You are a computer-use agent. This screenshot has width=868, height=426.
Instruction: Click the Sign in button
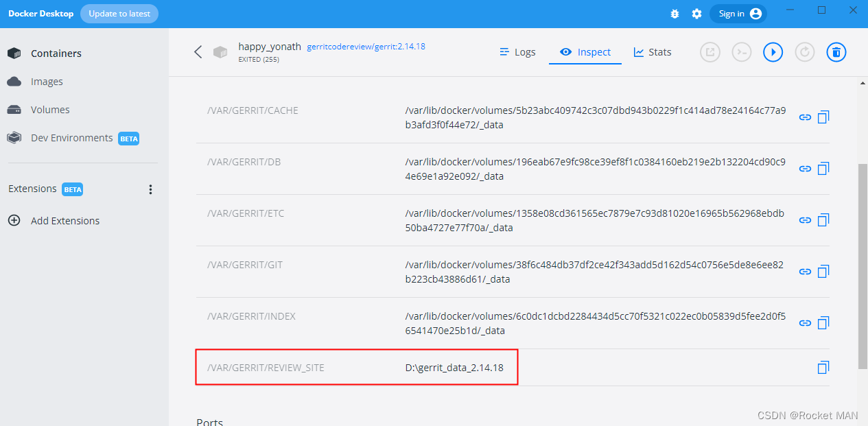coord(738,13)
